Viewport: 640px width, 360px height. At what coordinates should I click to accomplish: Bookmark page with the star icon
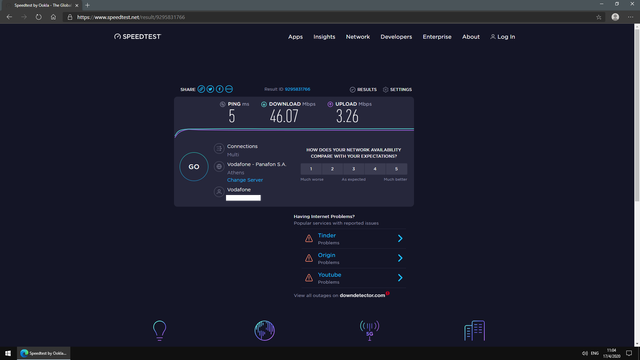tap(599, 17)
